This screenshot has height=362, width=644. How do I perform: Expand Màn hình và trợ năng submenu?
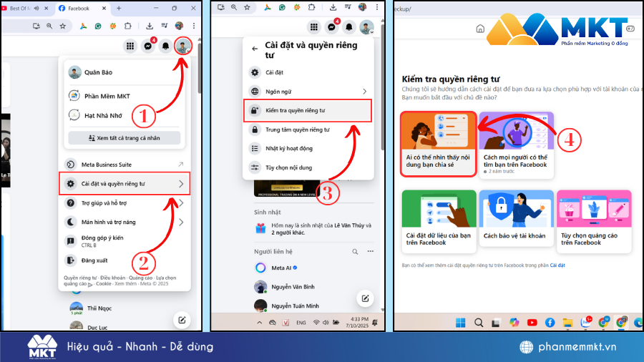[181, 222]
